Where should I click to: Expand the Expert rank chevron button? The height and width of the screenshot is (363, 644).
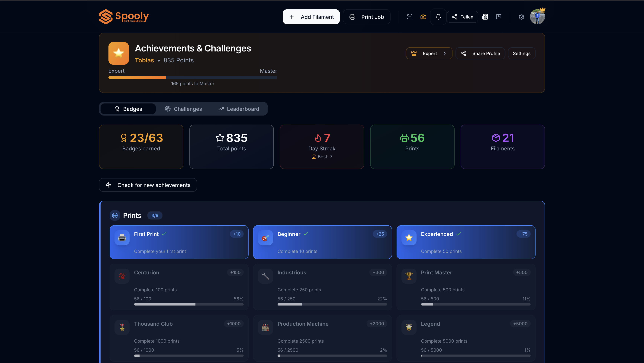point(429,53)
